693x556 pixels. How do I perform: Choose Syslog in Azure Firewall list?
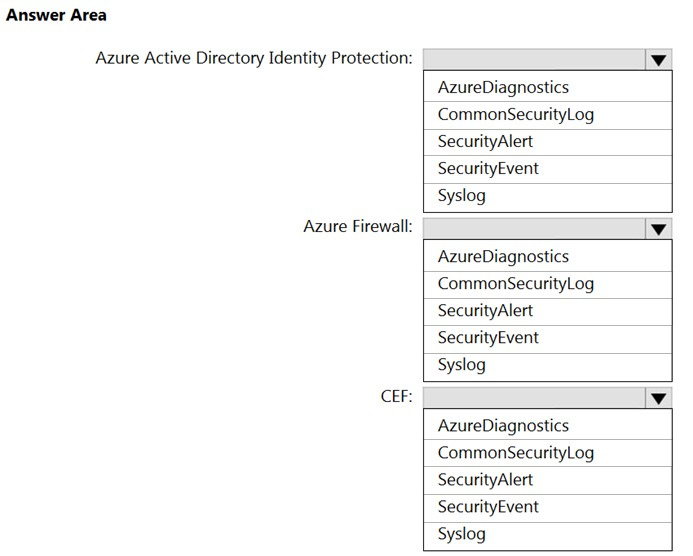461,364
